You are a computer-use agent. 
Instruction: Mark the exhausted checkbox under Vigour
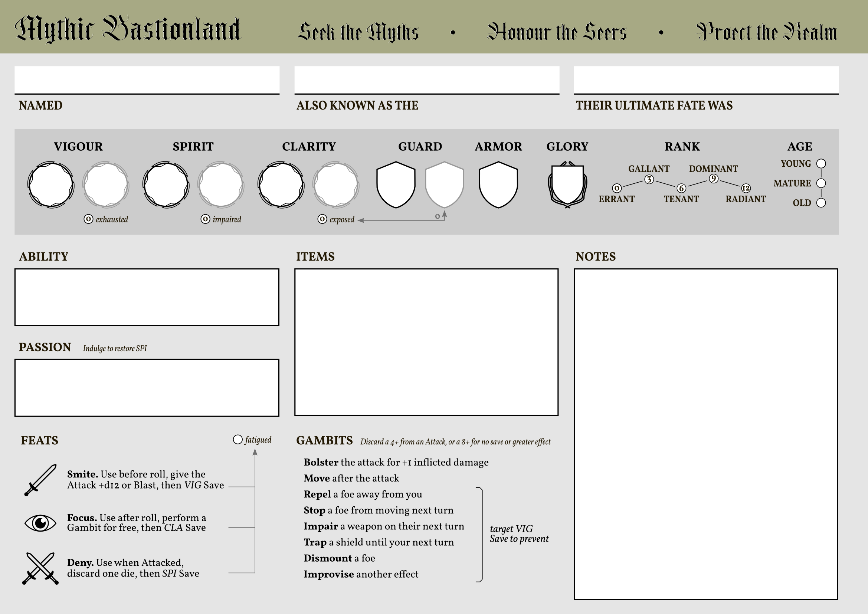[88, 219]
